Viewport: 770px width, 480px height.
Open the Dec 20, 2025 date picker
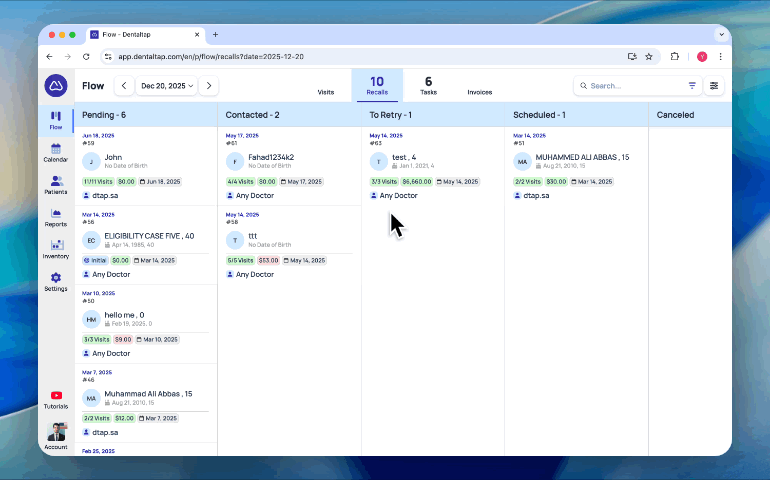click(x=166, y=86)
